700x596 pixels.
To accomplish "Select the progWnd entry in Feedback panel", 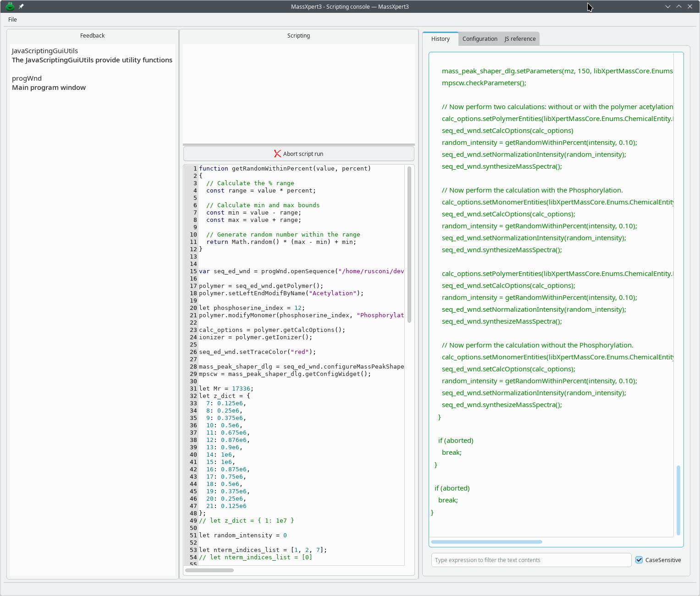I will (27, 78).
